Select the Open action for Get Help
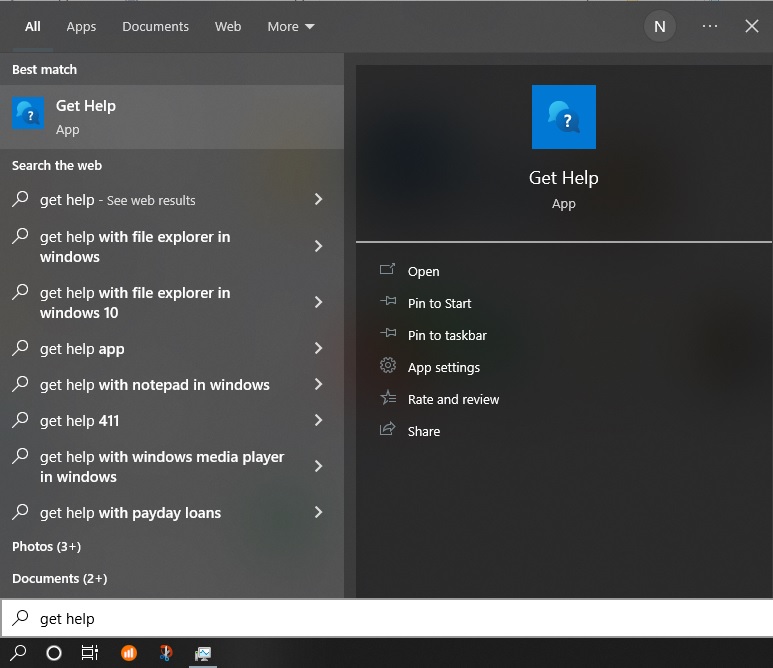Image resolution: width=773 pixels, height=668 pixels. coord(423,271)
